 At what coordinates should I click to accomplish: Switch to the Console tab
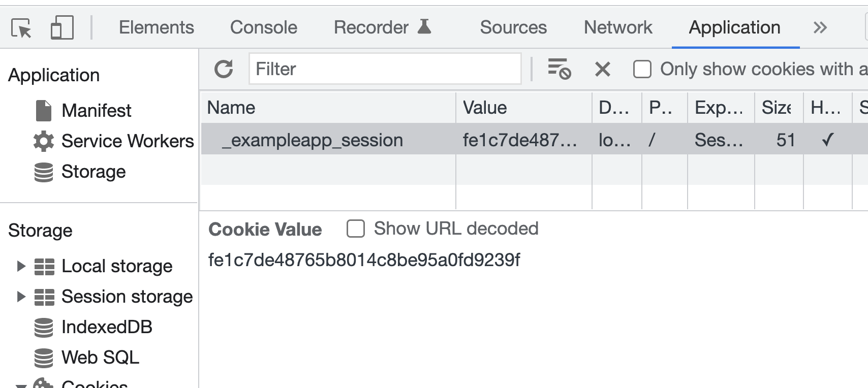pyautogui.click(x=263, y=27)
